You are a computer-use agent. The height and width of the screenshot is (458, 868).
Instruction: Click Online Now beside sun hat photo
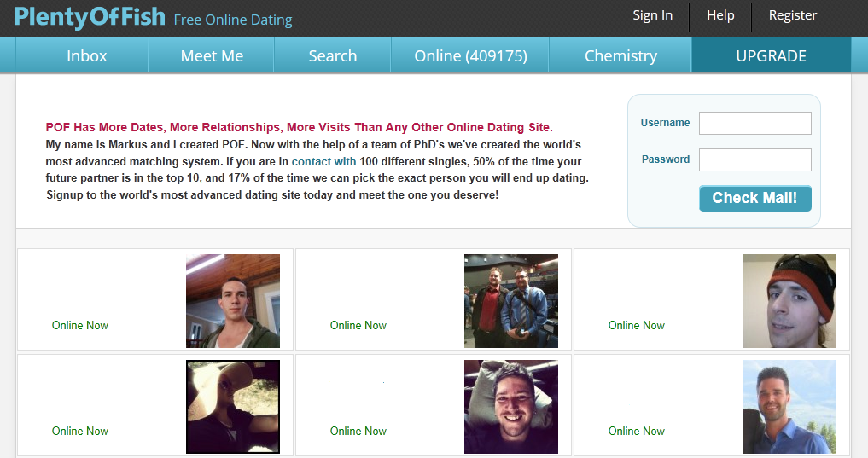pyautogui.click(x=80, y=431)
